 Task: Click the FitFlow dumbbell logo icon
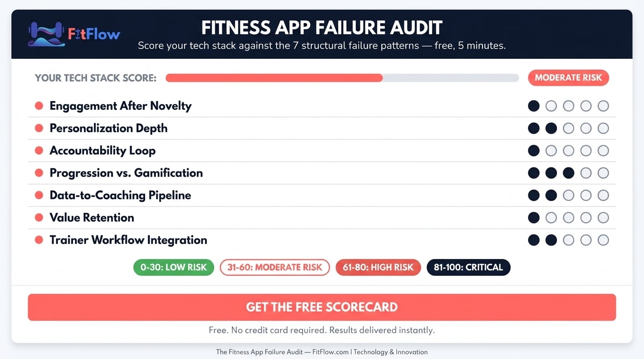click(46, 34)
